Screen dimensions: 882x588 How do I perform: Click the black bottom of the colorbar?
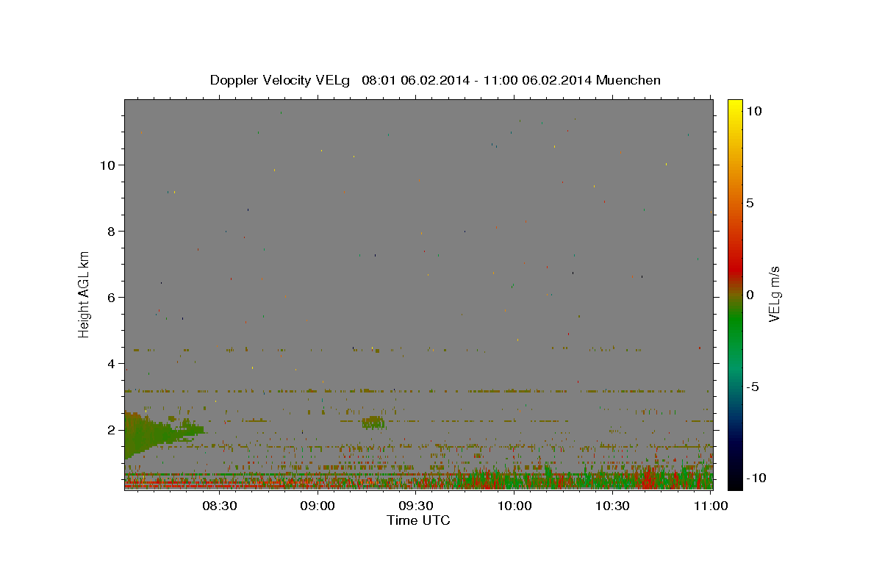coord(734,481)
